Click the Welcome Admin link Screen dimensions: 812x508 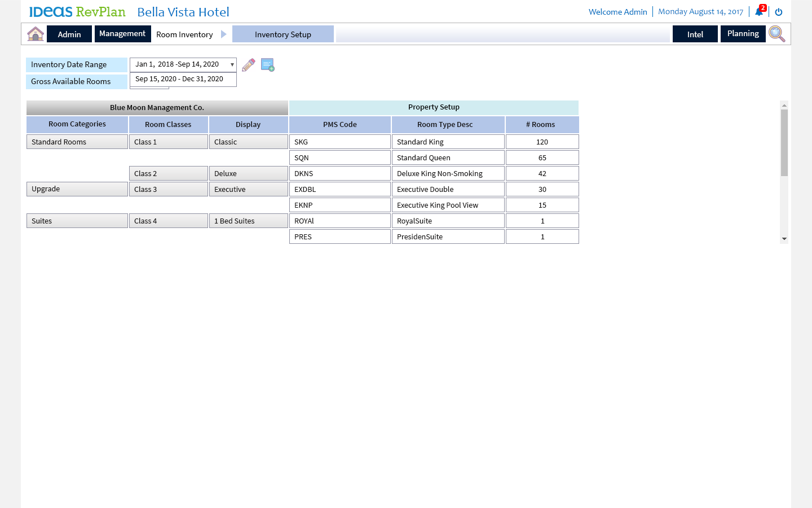click(x=617, y=12)
